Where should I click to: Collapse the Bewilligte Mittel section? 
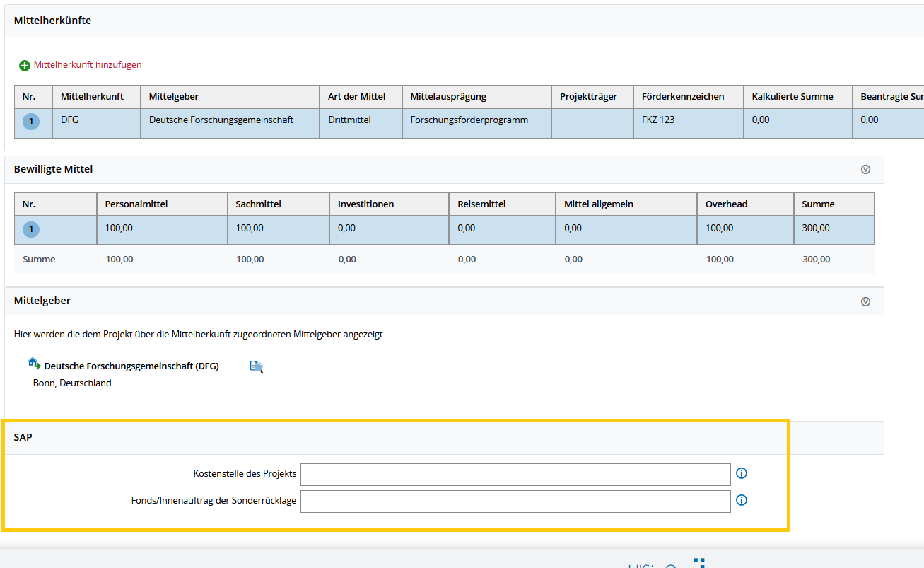[865, 170]
